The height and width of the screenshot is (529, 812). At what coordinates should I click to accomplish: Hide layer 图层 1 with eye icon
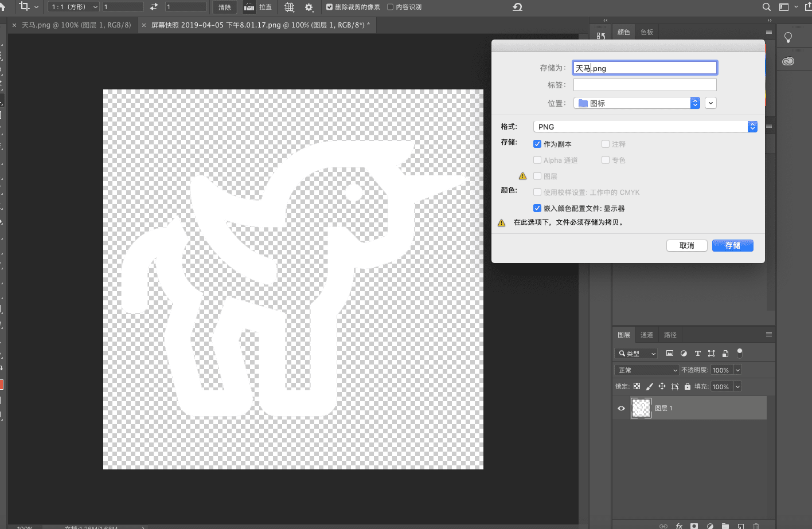point(621,408)
